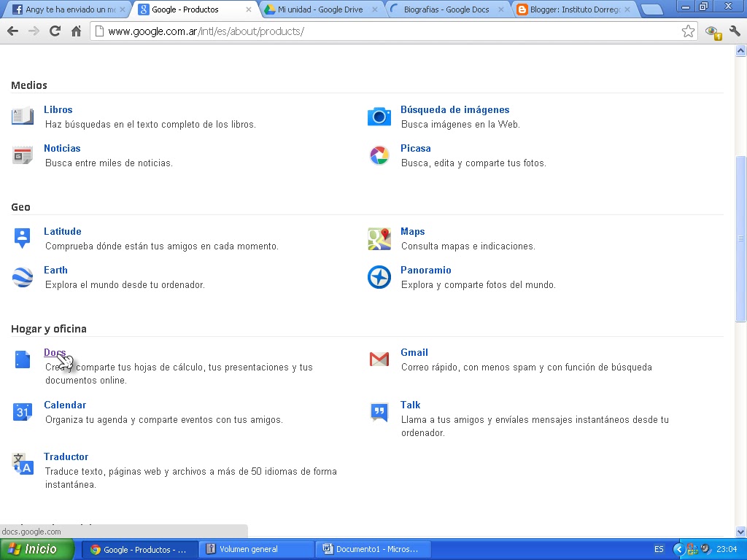Go back with the browser back arrow
Image resolution: width=747 pixels, height=560 pixels.
(13, 31)
